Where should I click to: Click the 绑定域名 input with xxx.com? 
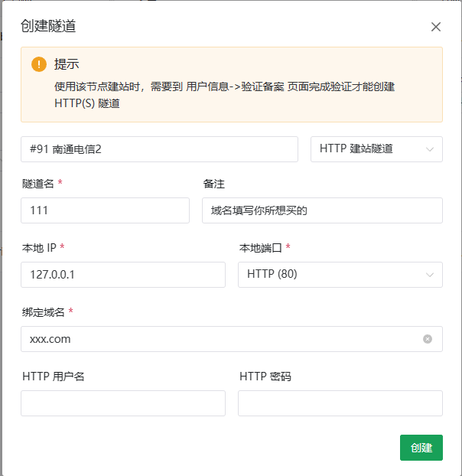click(222, 339)
